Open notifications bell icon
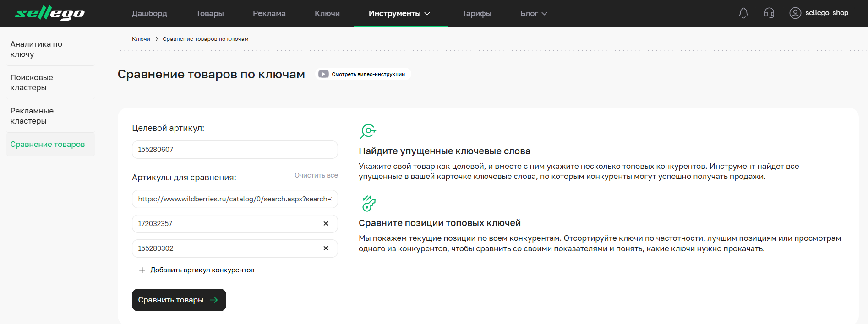This screenshot has width=868, height=324. pos(743,13)
